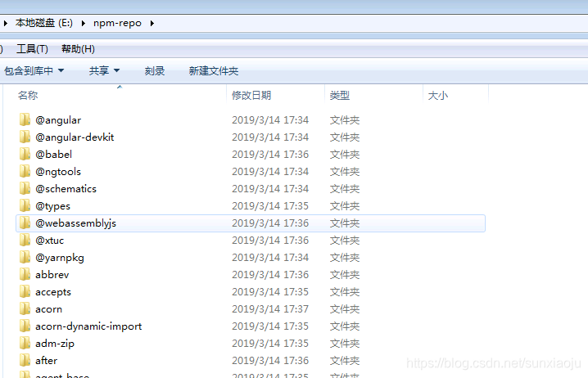Open the @angular folder icon
This screenshot has width=588, height=378.
(25, 120)
